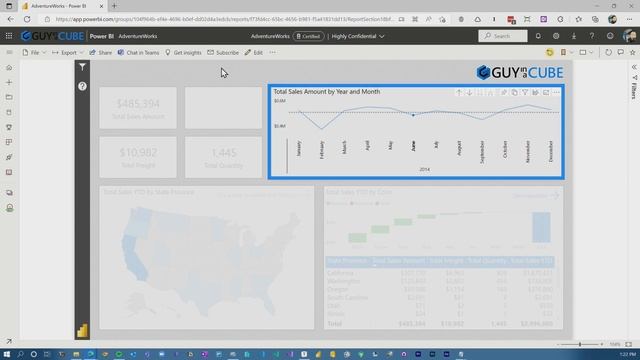Open Windows Start menu
Screen dimensions: 640x360
click(7, 354)
